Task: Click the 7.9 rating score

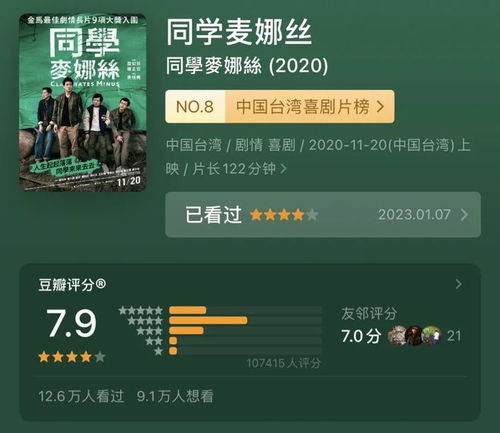Action: pos(71,323)
